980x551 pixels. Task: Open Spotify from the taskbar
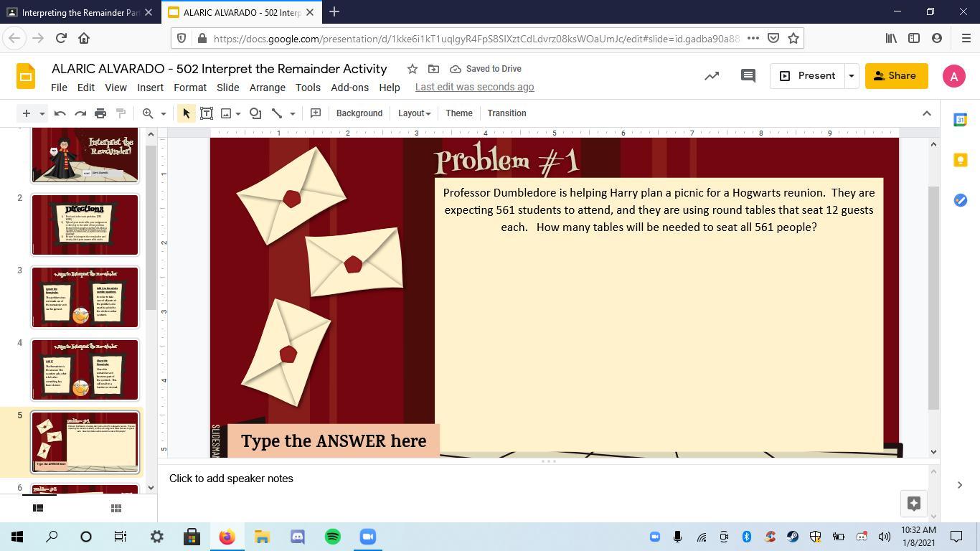[x=333, y=537]
